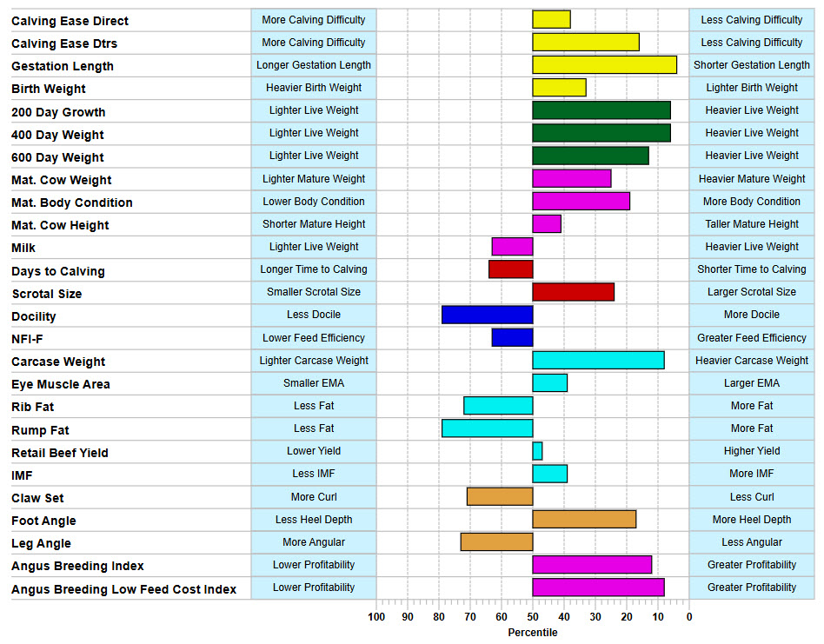Click the Calving Ease Direct trait label

[x=70, y=21]
